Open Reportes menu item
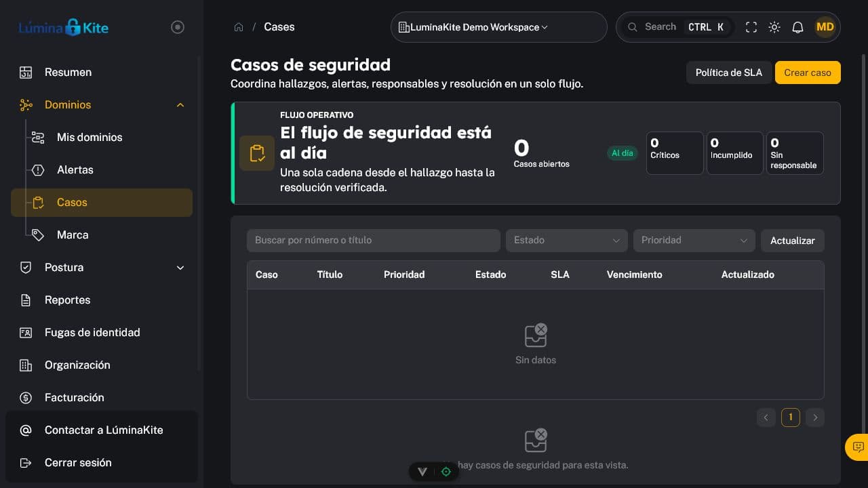This screenshot has height=488, width=868. coord(102,300)
